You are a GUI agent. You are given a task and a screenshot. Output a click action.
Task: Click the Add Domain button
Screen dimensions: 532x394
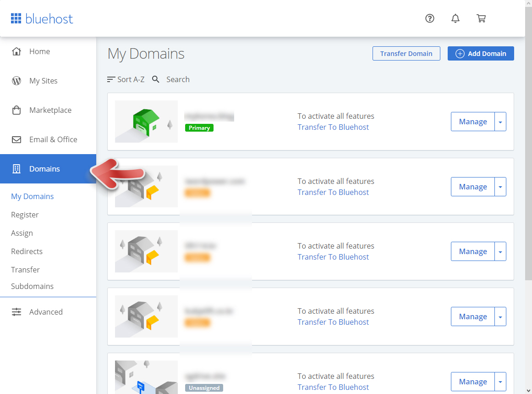point(480,54)
